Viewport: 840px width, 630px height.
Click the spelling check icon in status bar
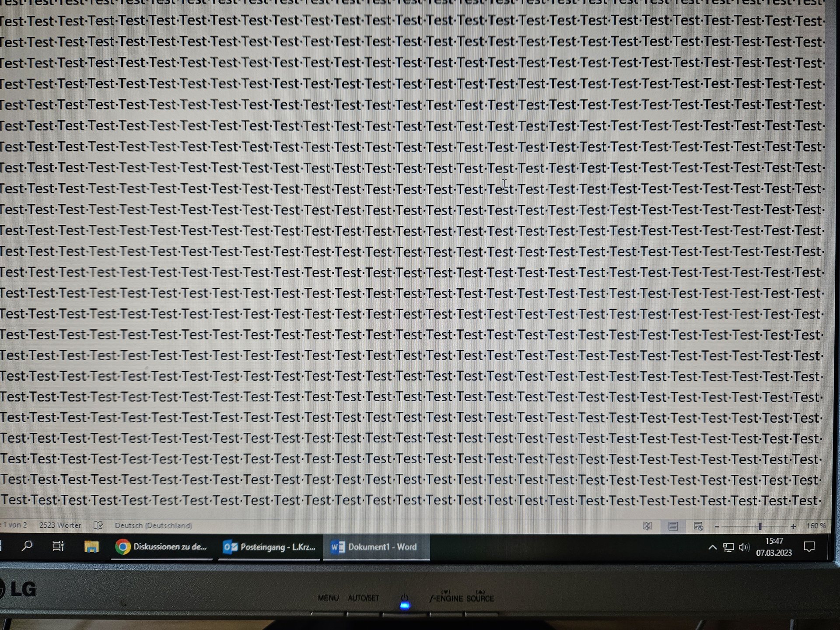tap(98, 525)
